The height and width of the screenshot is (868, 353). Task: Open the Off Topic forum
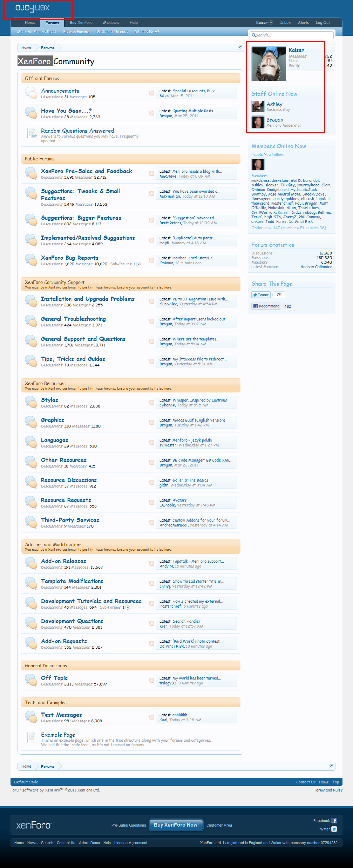tap(54, 678)
